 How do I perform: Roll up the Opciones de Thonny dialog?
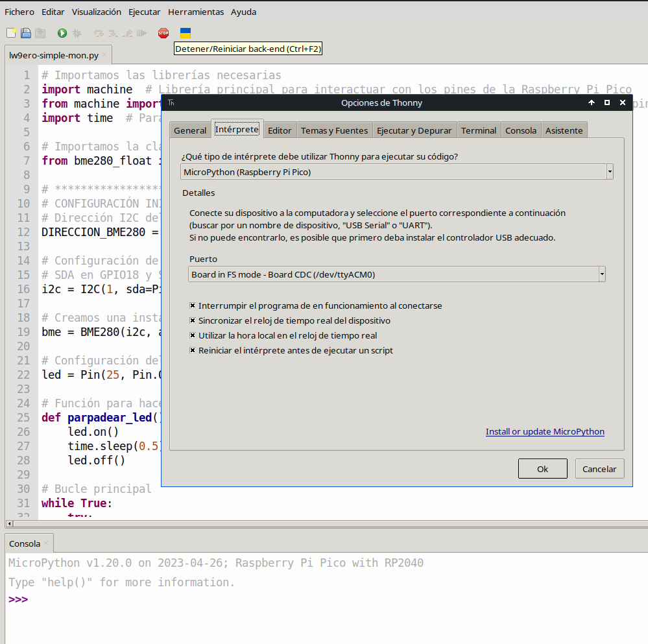click(x=592, y=102)
